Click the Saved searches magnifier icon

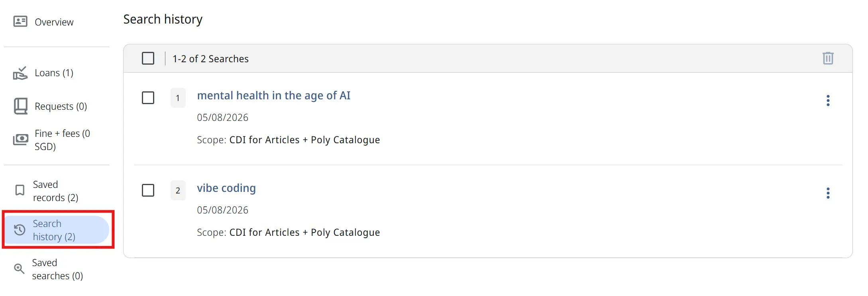[19, 269]
